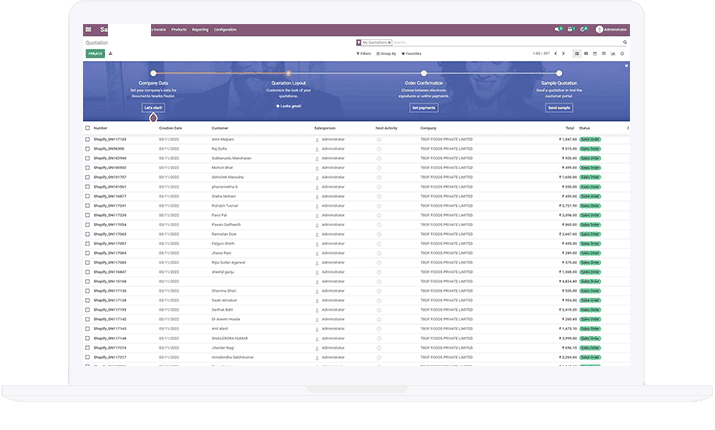Open the Products menu

[179, 30]
